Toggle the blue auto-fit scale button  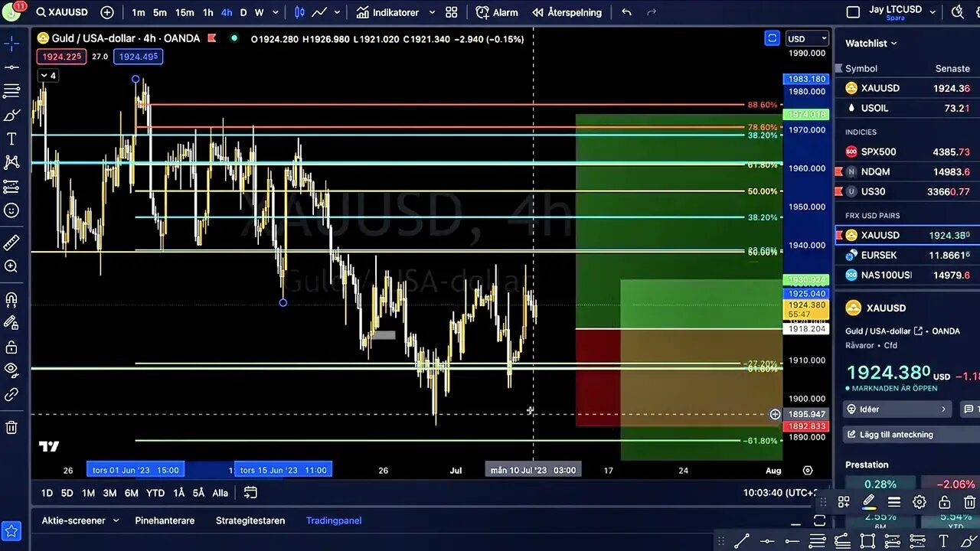[x=772, y=38]
